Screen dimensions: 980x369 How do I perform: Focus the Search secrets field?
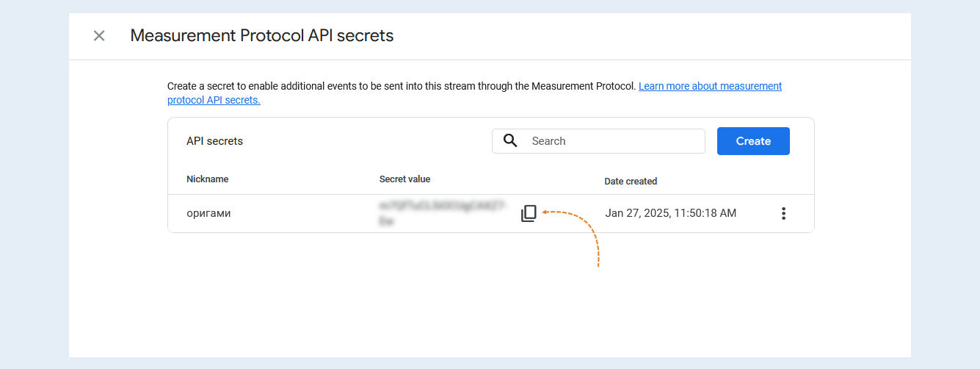[598, 141]
